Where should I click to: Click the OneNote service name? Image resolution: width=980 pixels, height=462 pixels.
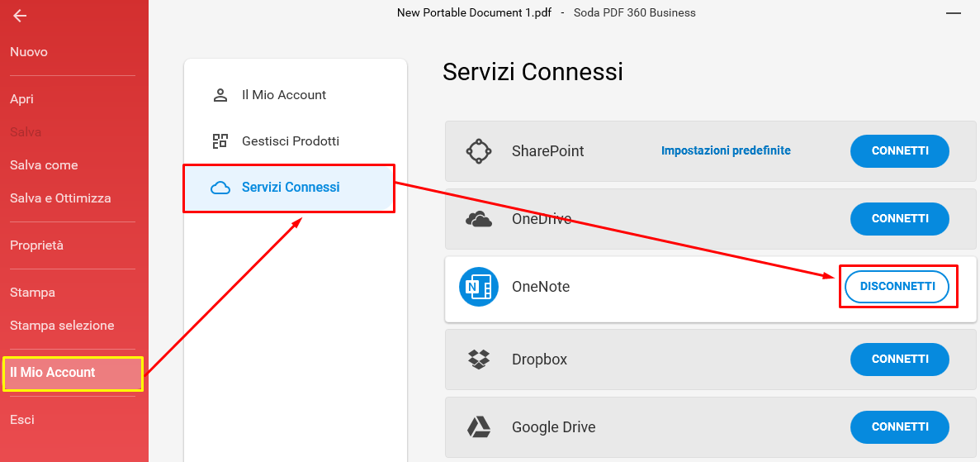tap(542, 287)
